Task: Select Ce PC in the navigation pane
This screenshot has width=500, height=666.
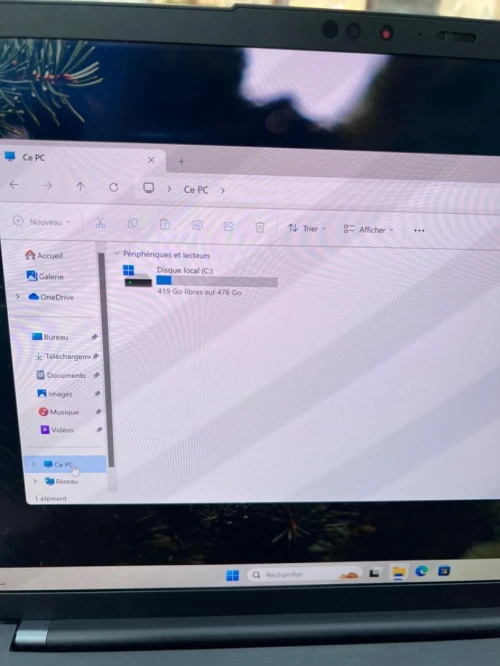Action: [65, 464]
